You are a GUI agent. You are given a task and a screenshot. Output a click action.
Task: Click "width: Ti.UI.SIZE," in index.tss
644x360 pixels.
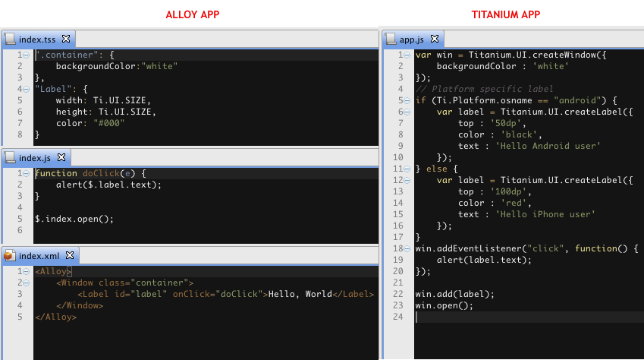tap(103, 101)
